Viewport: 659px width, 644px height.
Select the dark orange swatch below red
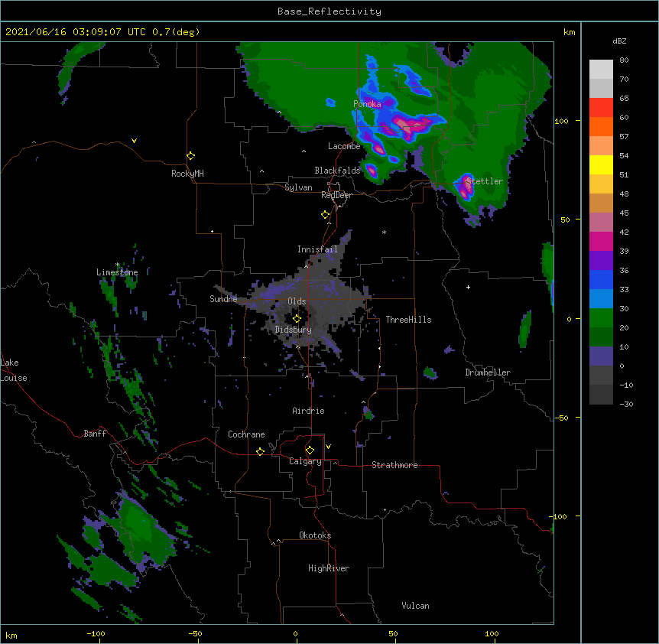601,126
